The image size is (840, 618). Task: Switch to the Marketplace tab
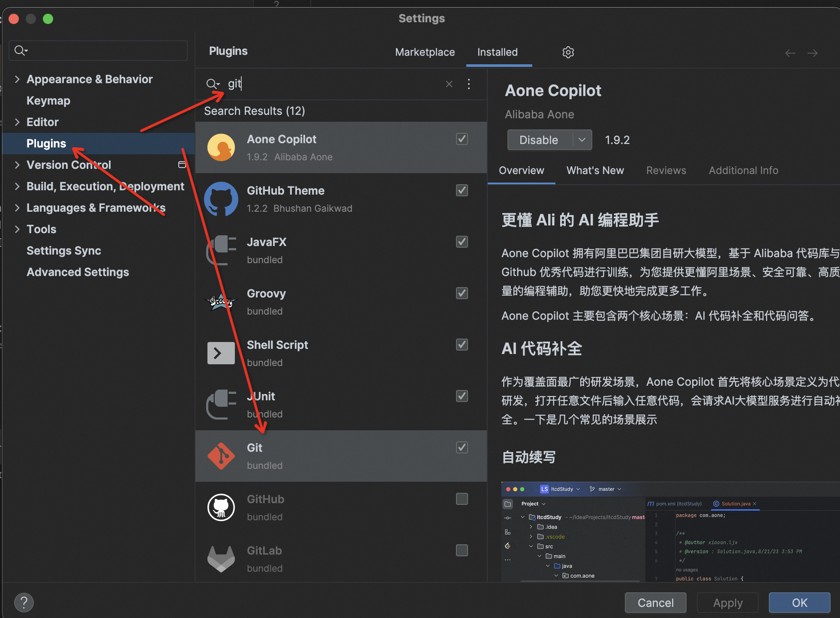tap(425, 52)
